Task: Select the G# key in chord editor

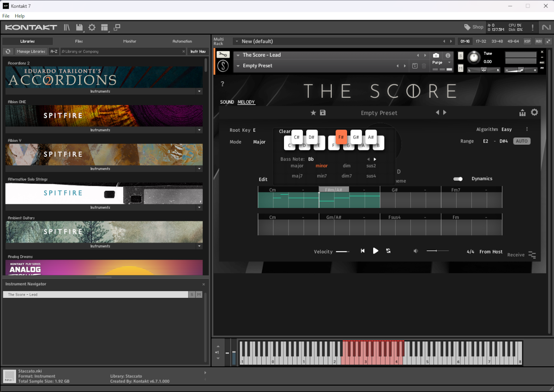Action: [x=356, y=137]
